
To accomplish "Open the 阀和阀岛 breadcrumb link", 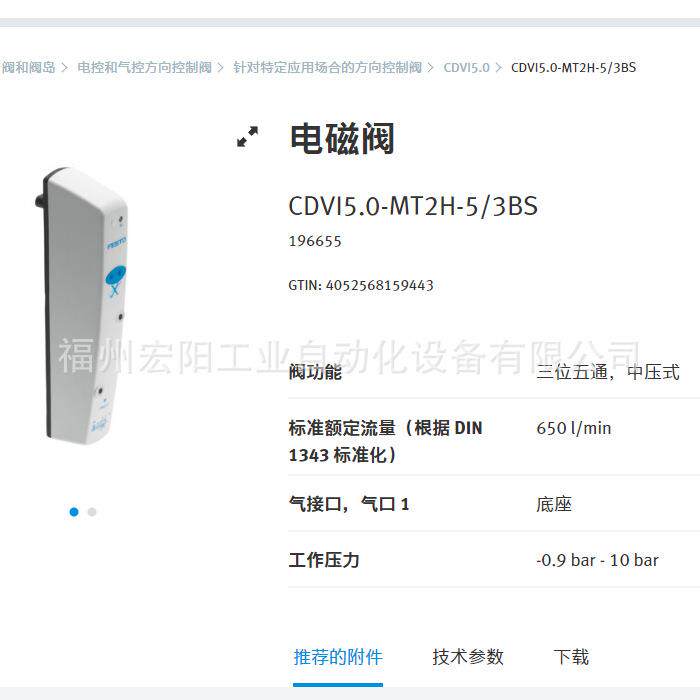I will click(x=29, y=67).
